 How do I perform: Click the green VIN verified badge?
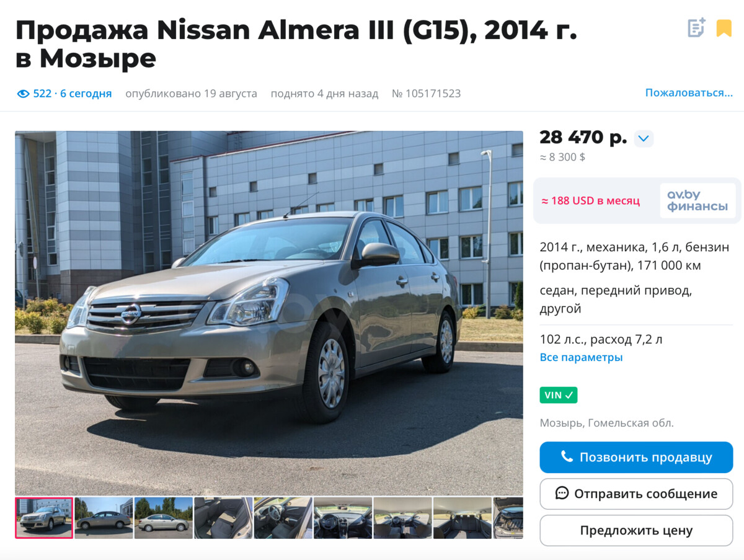pos(558,395)
